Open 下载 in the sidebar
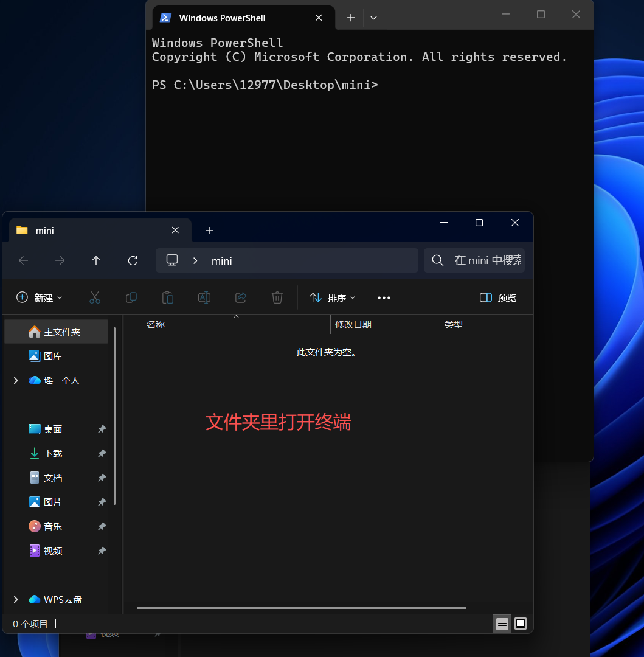 click(x=53, y=453)
